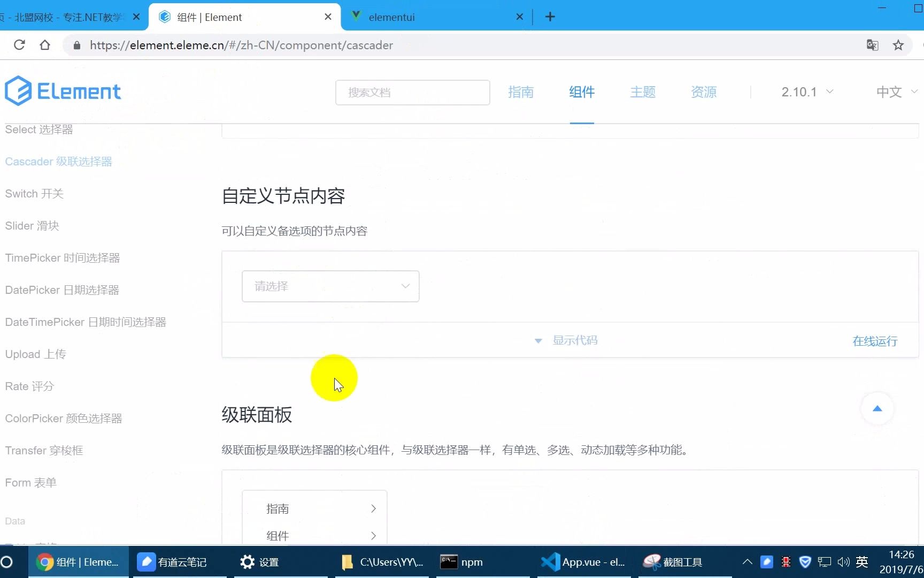Image resolution: width=924 pixels, height=578 pixels.
Task: Go to Form 表单 in sidebar
Action: pos(31,483)
